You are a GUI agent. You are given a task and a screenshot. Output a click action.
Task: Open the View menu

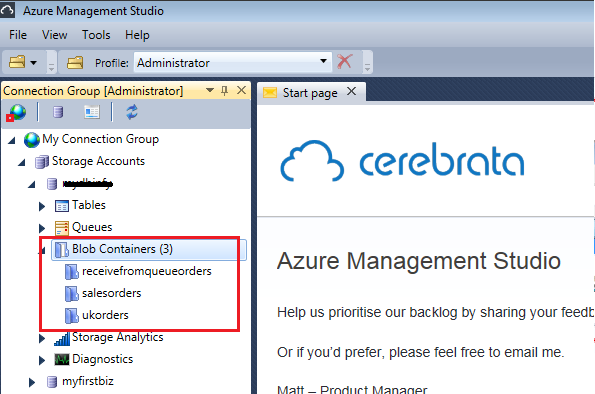pyautogui.click(x=55, y=35)
